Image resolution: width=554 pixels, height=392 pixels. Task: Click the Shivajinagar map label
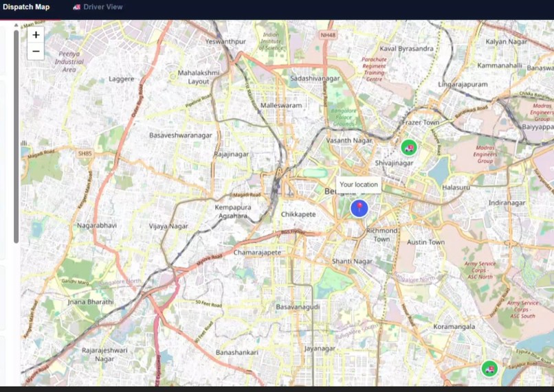(394, 163)
